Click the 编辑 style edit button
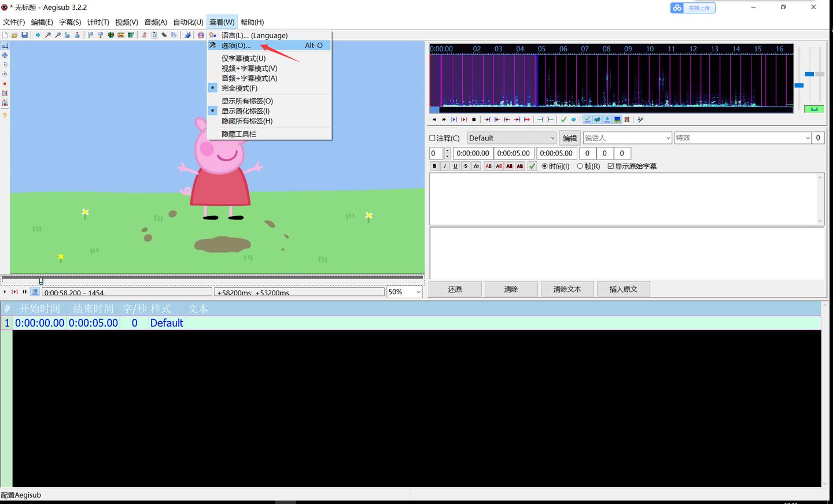Viewport: 833px width, 504px height. coord(570,138)
